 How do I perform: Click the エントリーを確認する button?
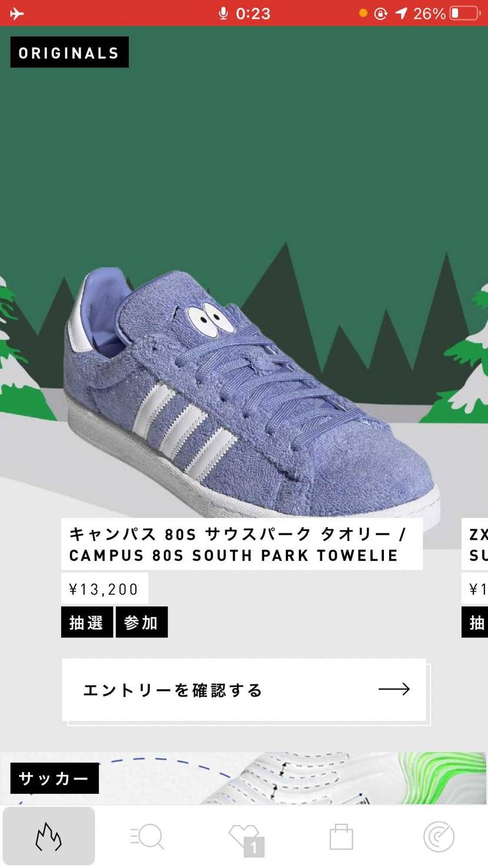click(x=244, y=689)
